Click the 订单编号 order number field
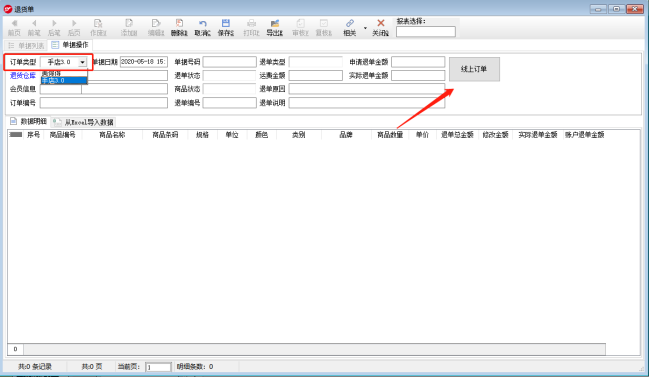The image size is (650, 377). [104, 102]
